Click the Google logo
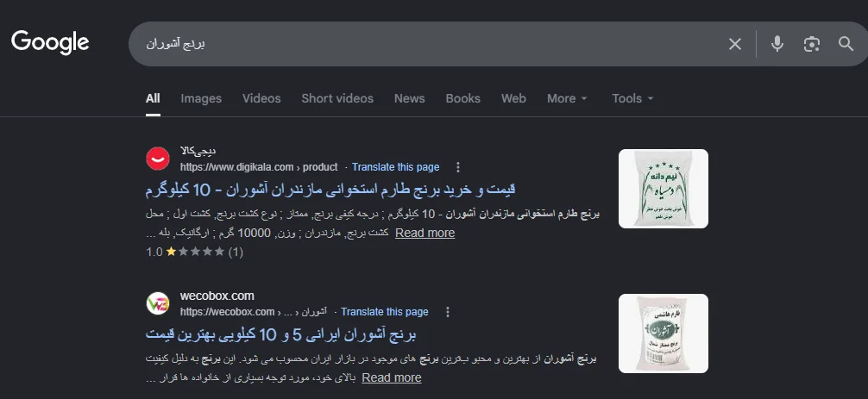868x399 pixels. [x=50, y=42]
